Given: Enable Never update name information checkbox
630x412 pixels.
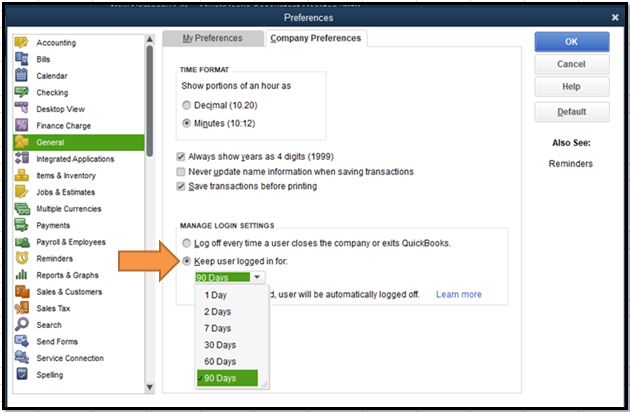Looking at the screenshot, I should [181, 172].
